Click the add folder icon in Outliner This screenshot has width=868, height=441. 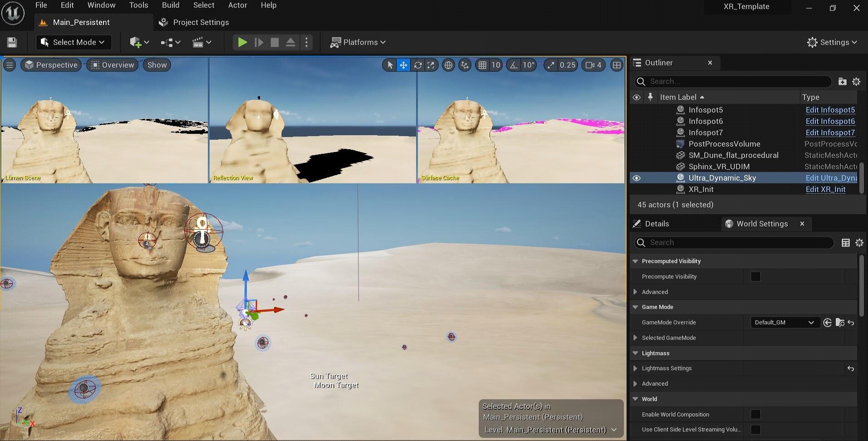(842, 81)
